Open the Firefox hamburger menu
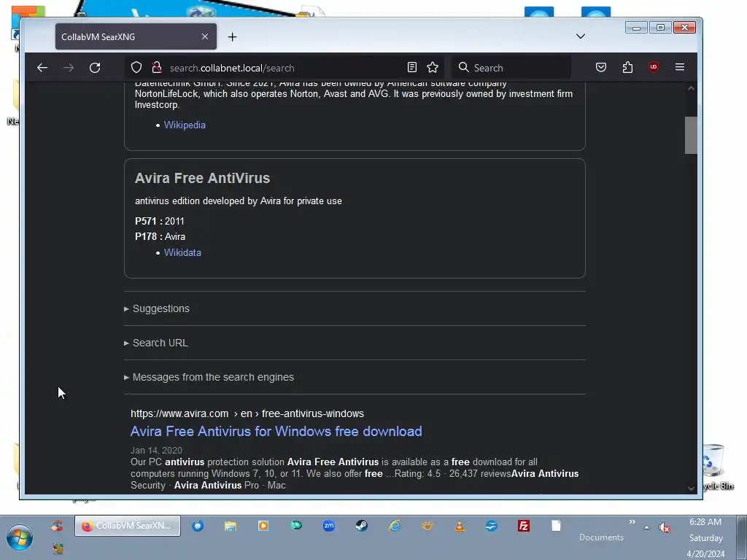This screenshot has height=560, width=747. pos(680,68)
